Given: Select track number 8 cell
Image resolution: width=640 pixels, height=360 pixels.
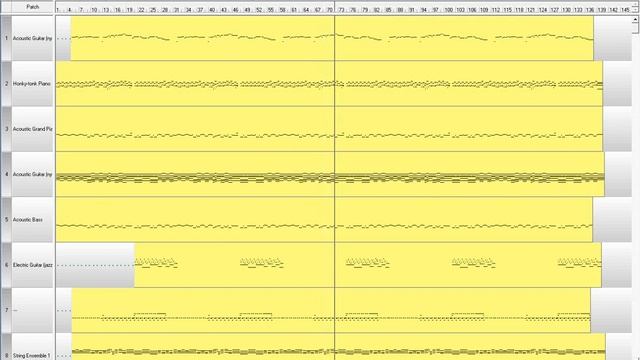Looking at the screenshot, I should [6, 347].
